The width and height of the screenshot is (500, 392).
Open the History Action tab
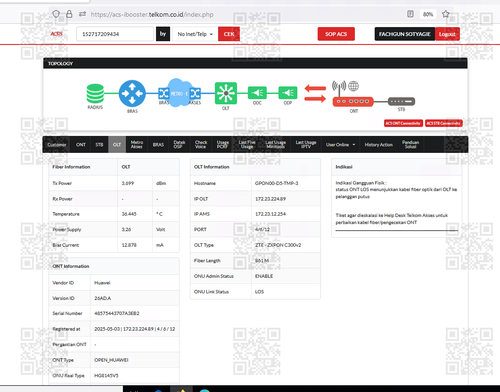coord(379,145)
